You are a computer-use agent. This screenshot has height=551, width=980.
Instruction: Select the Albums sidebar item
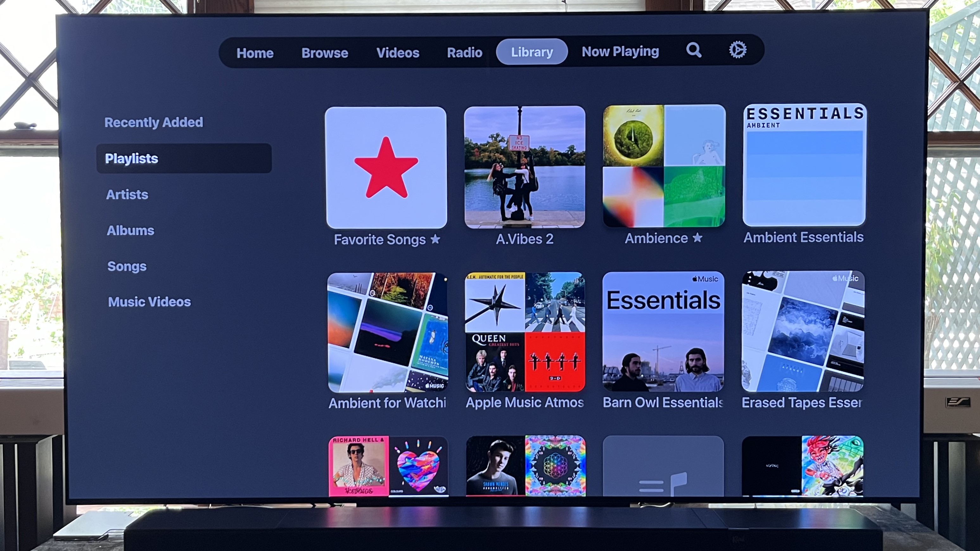(129, 230)
